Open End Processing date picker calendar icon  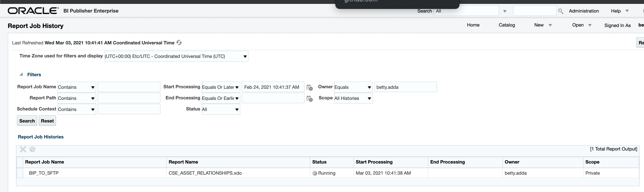309,99
